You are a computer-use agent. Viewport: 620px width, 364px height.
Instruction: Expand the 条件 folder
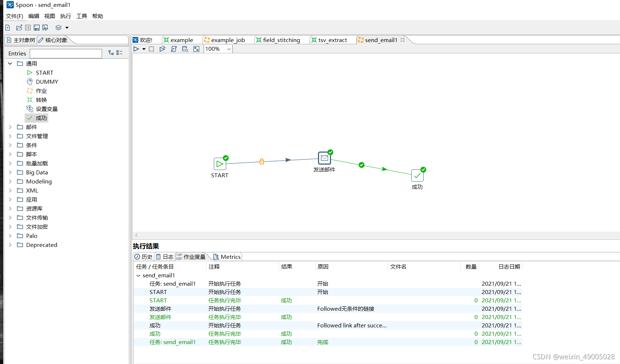[x=10, y=145]
